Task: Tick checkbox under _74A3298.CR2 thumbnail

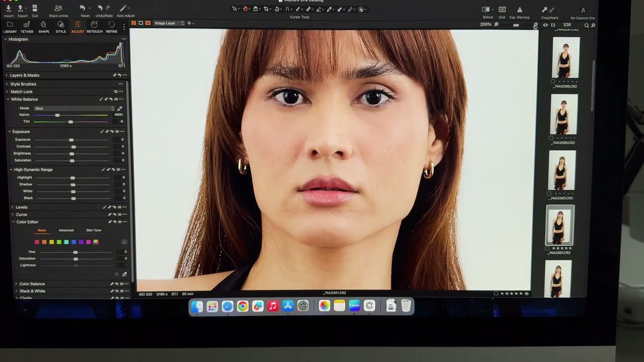Action: tap(553, 81)
